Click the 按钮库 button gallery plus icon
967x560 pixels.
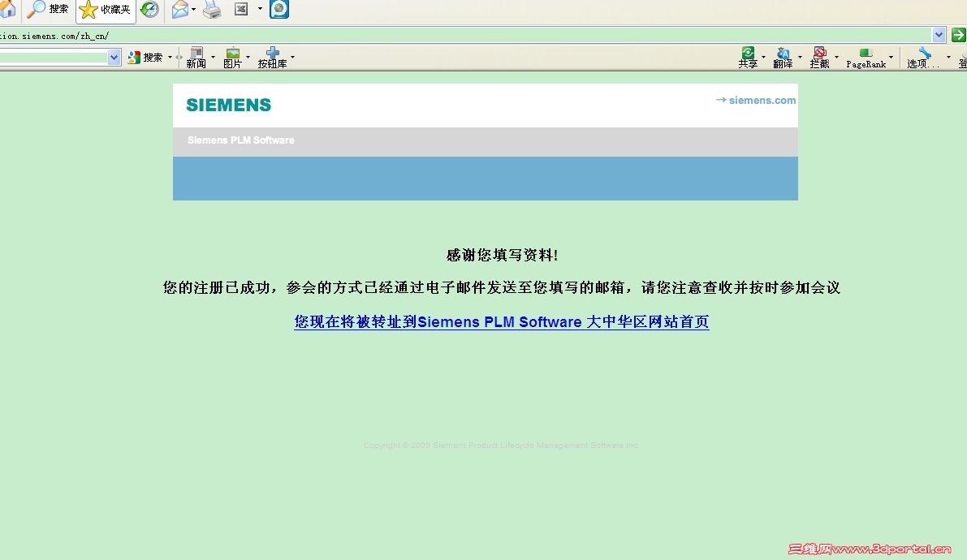click(x=272, y=58)
